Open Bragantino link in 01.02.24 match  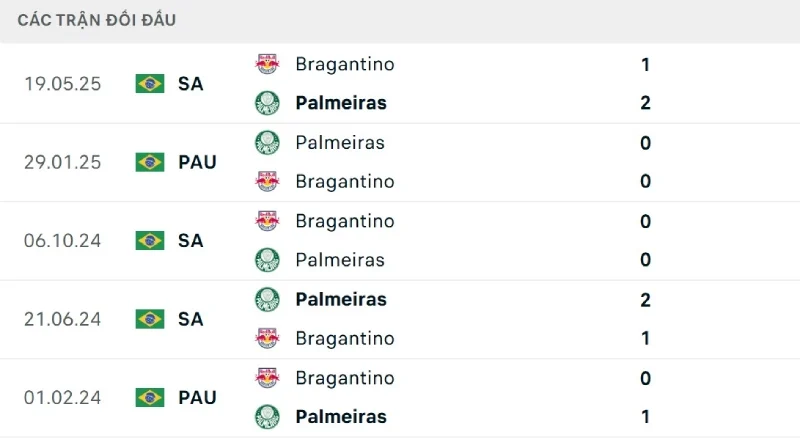click(x=345, y=378)
